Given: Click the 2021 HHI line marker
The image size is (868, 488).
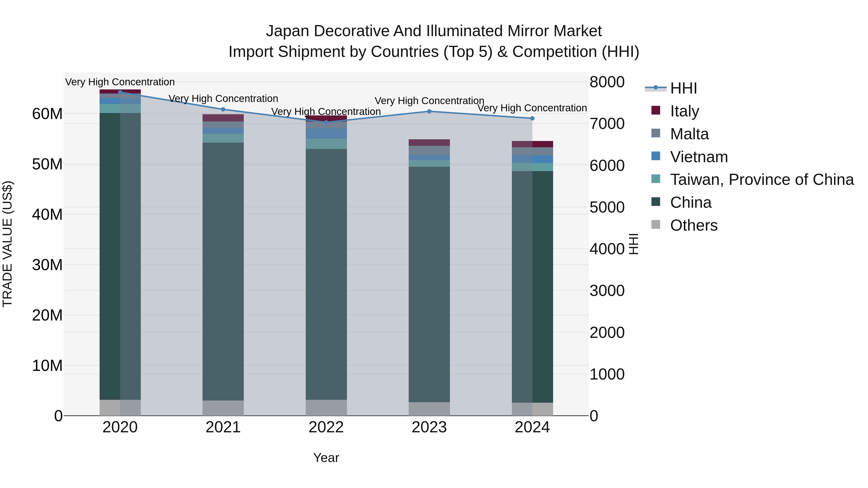Looking at the screenshot, I should (x=223, y=109).
